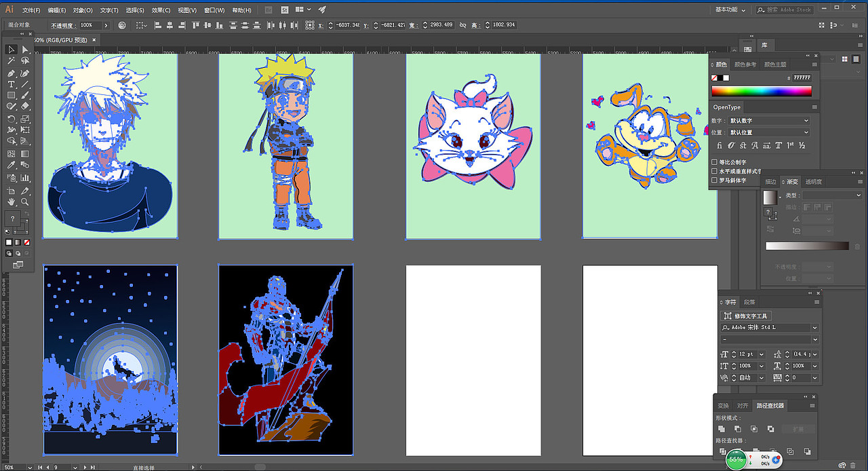Toggle the stylistic alternates OpenType button

pos(766,145)
